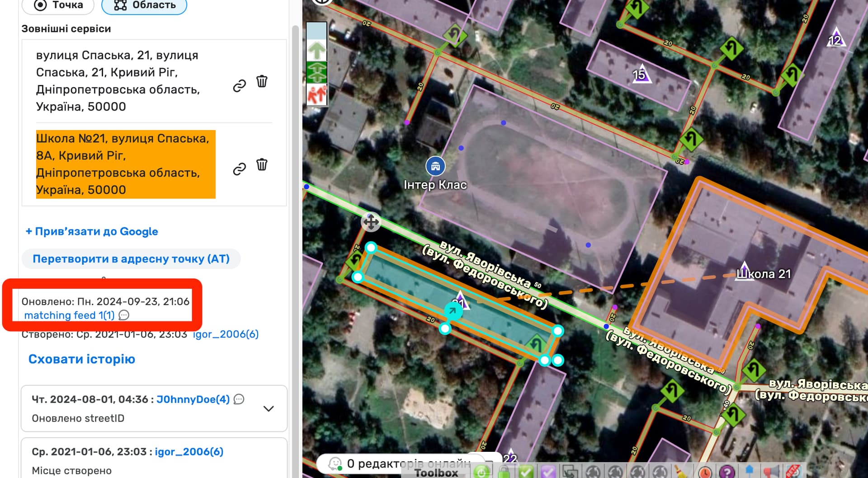The width and height of the screenshot is (868, 478).
Task: Select the Область geometry option
Action: coord(144,5)
